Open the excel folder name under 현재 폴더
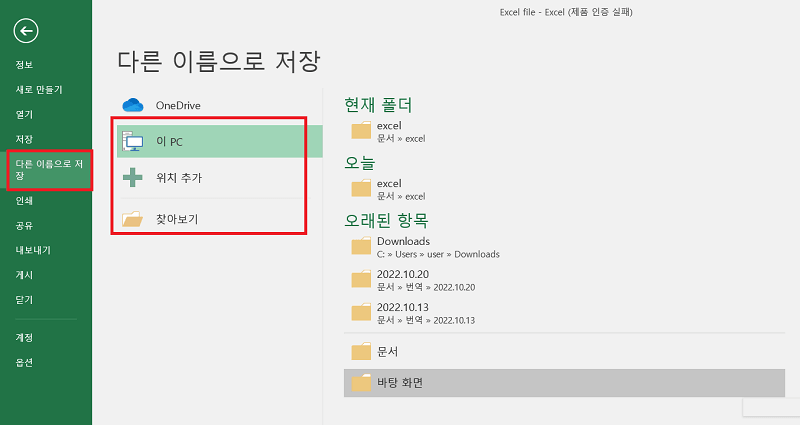800x425 pixels. [389, 126]
